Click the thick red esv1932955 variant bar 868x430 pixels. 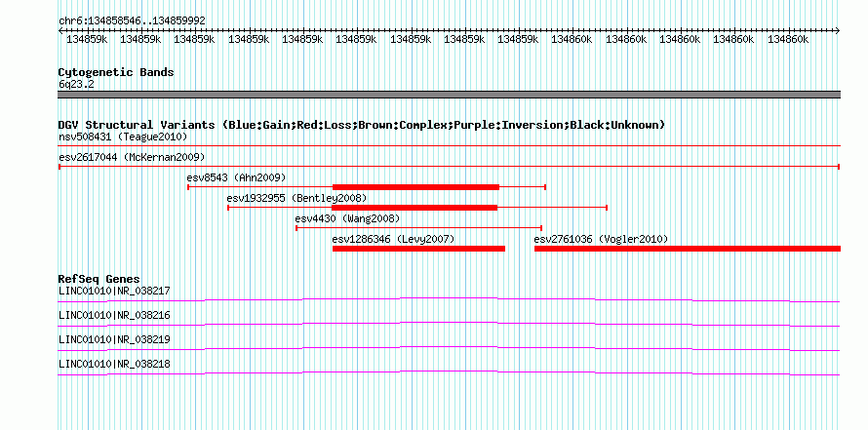[414, 208]
